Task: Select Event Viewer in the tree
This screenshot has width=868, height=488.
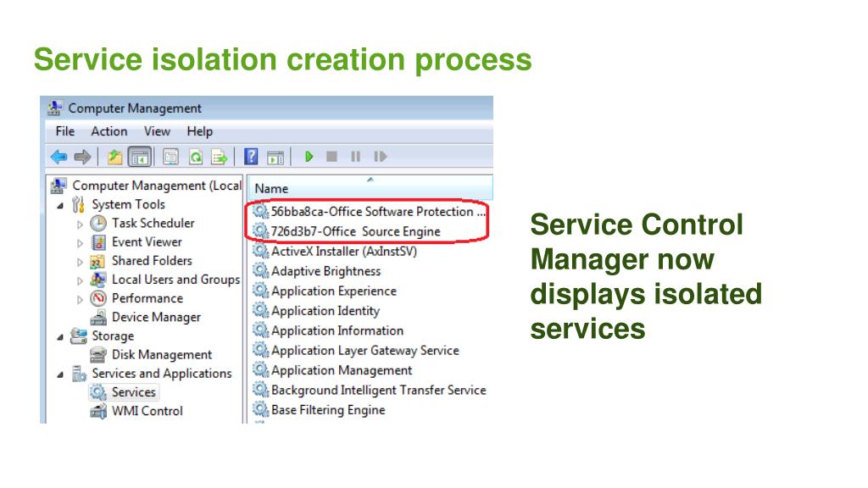Action: pos(147,241)
